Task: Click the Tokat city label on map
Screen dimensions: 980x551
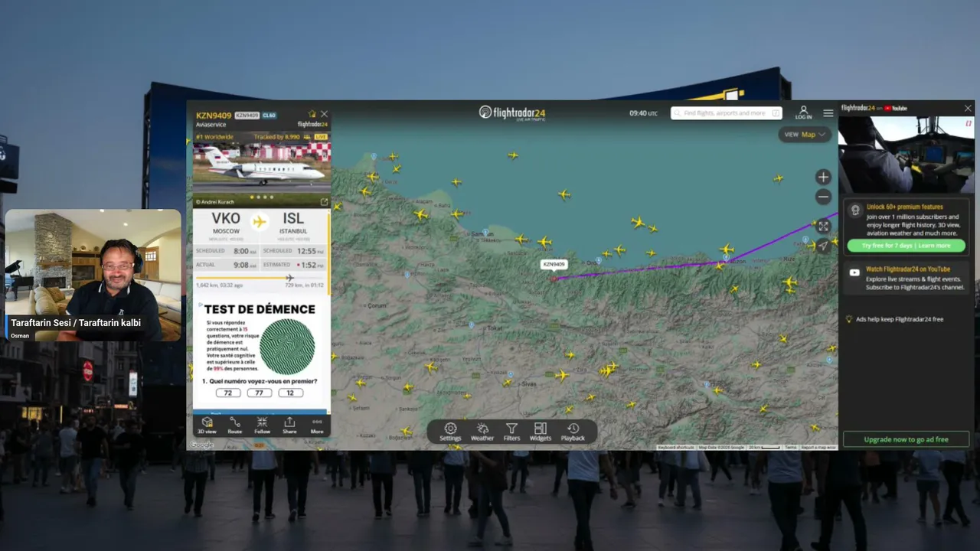Action: click(x=494, y=328)
